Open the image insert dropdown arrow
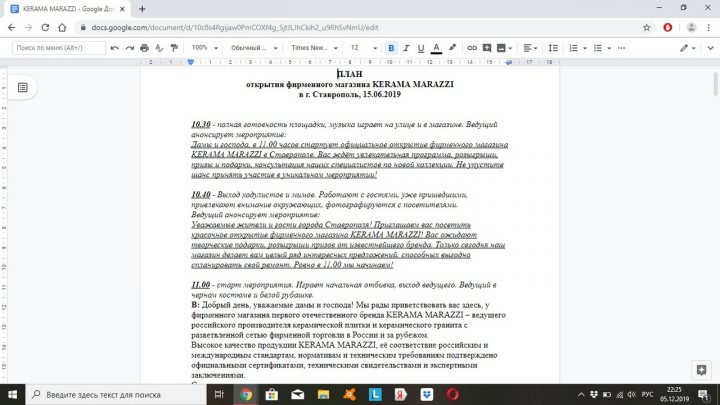This screenshot has width=720, height=405. [x=510, y=48]
